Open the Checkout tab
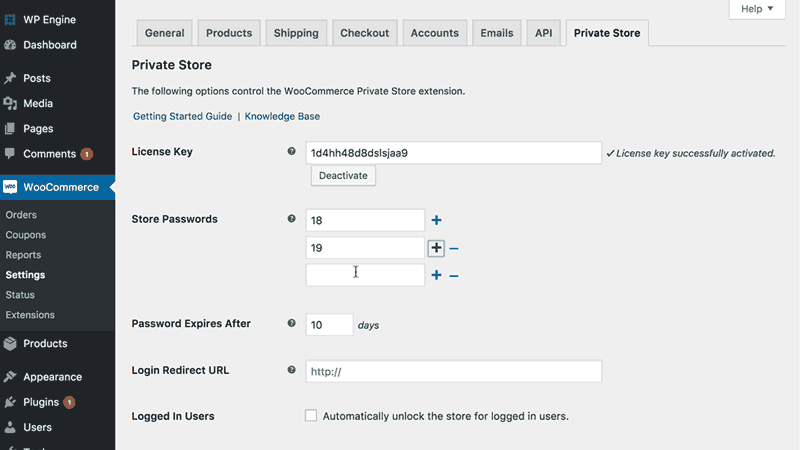 pos(365,33)
